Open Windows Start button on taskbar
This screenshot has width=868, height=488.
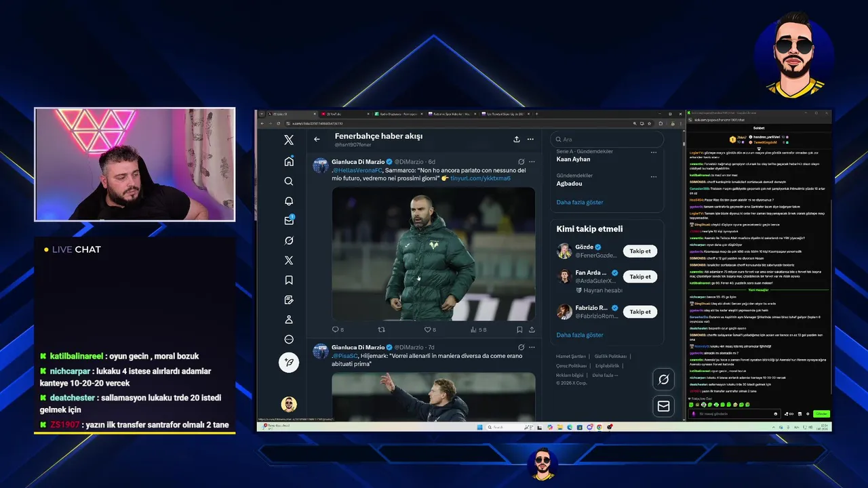coord(479,427)
